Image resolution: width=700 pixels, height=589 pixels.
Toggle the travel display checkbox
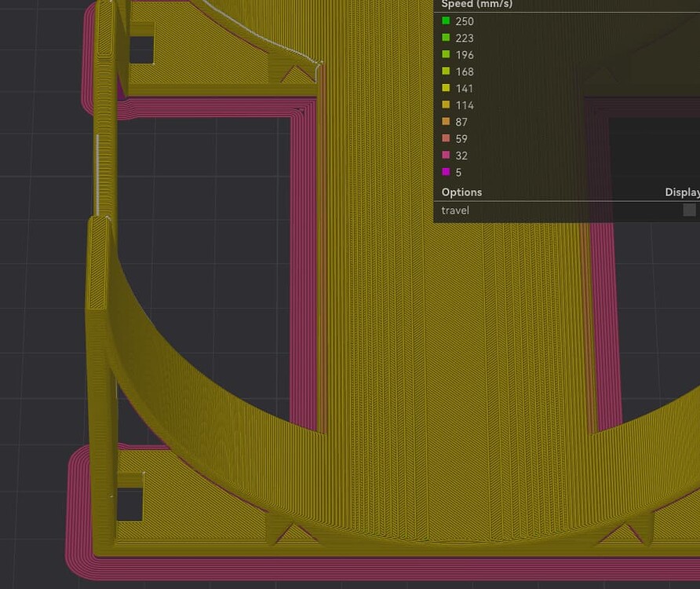tap(689, 210)
